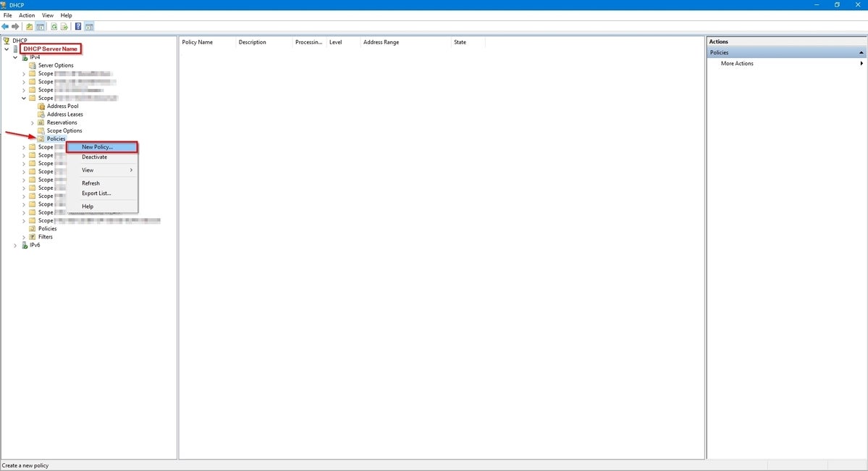The width and height of the screenshot is (868, 471).
Task: Open the View submenu in the context menu
Action: 87,170
